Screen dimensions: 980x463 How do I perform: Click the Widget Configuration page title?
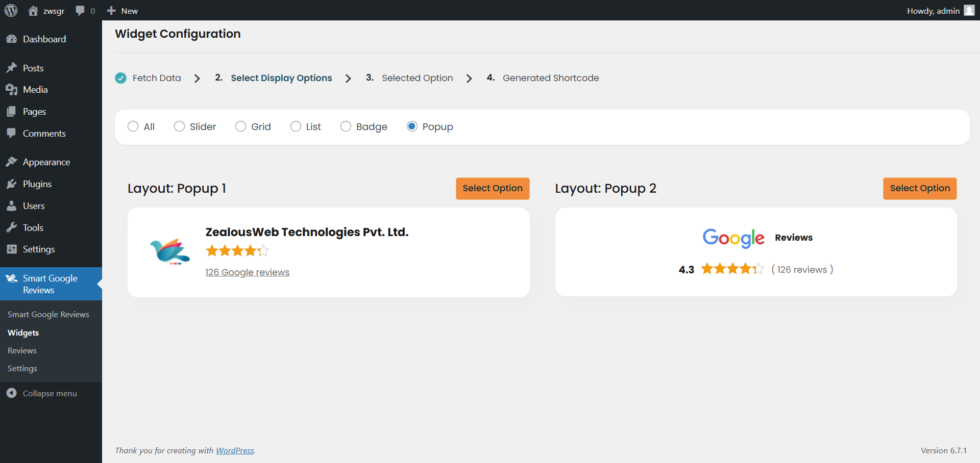pos(178,34)
